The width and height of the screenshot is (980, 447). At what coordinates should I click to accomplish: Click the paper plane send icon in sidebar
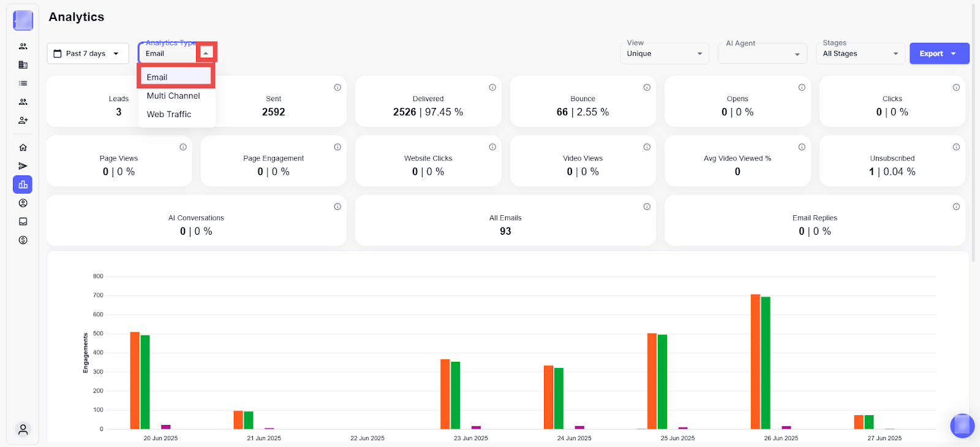pos(23,166)
